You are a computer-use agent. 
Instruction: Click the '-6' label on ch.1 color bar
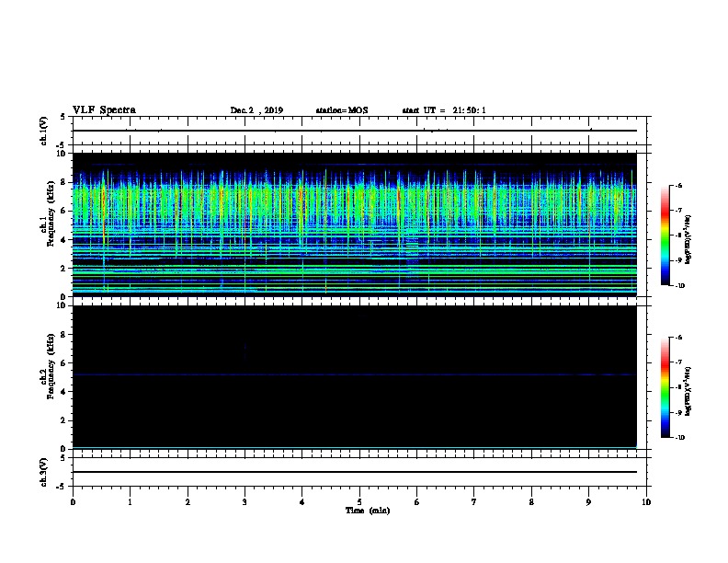tap(678, 185)
